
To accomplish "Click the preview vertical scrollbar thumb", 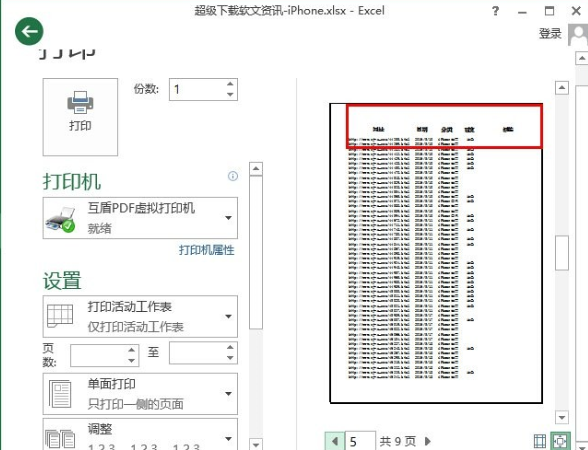I will pyautogui.click(x=562, y=252).
